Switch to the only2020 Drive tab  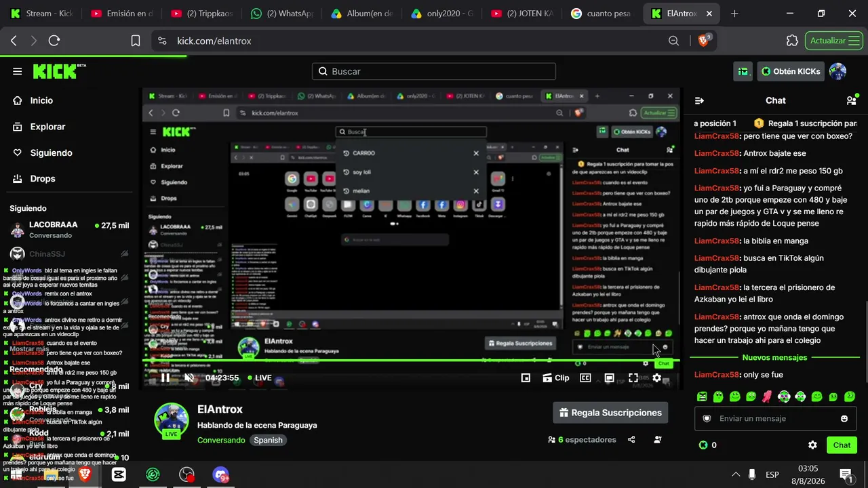tap(442, 14)
